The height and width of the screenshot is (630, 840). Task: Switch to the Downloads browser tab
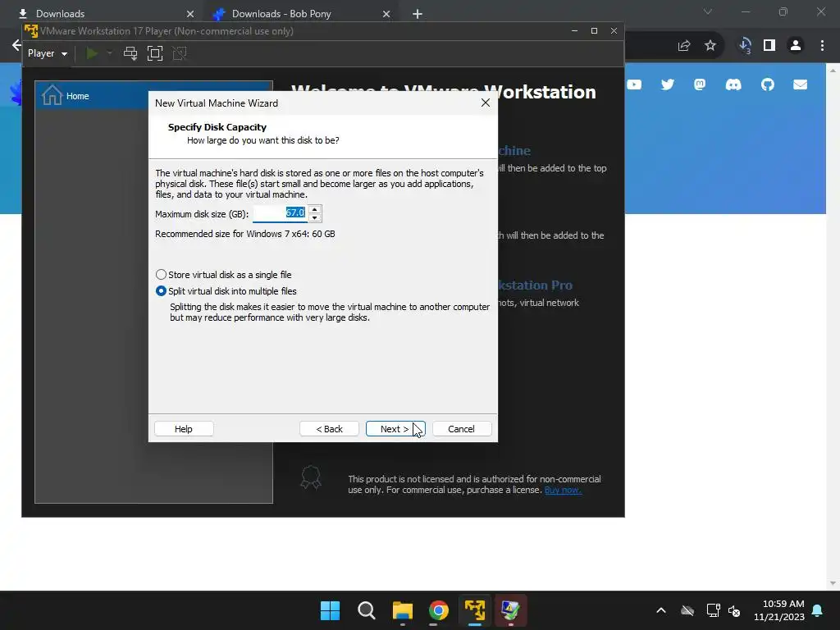click(x=102, y=13)
